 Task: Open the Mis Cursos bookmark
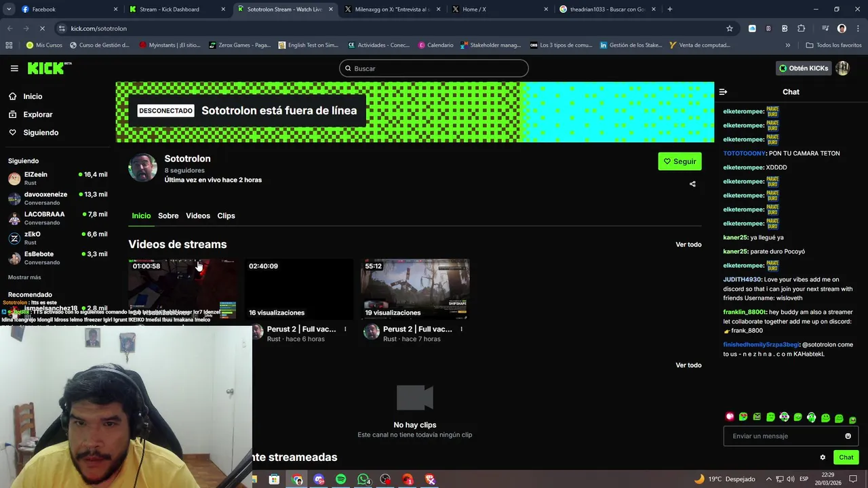(x=44, y=45)
